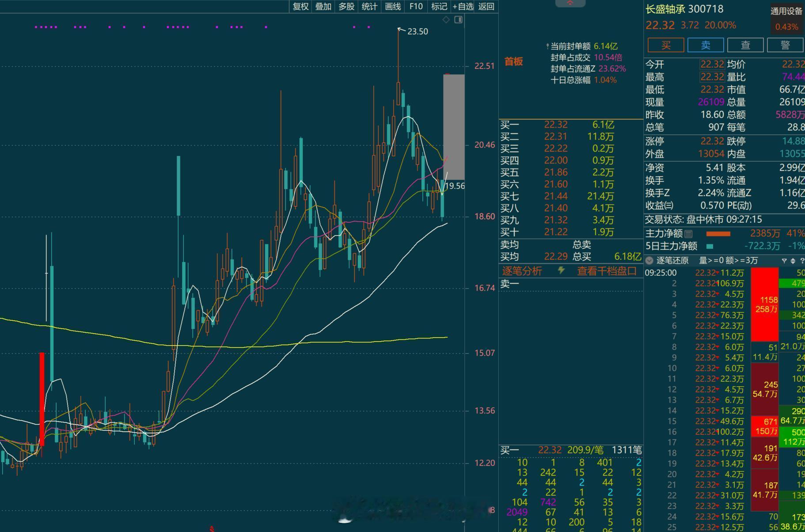Open the 主力净额 detail list icon

(x=688, y=234)
